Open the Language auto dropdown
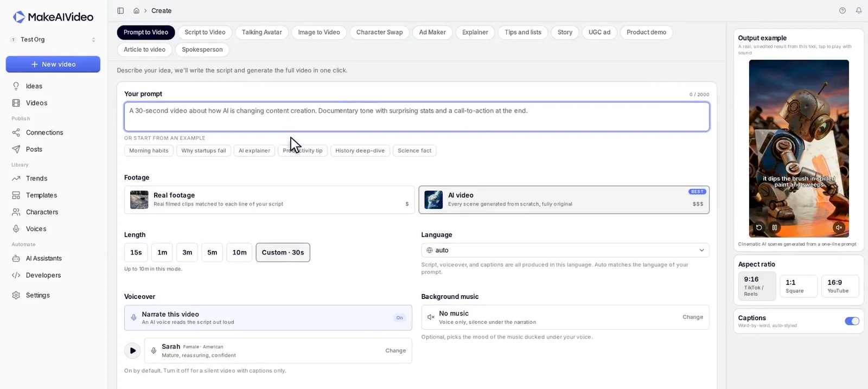868x389 pixels. tap(565, 250)
